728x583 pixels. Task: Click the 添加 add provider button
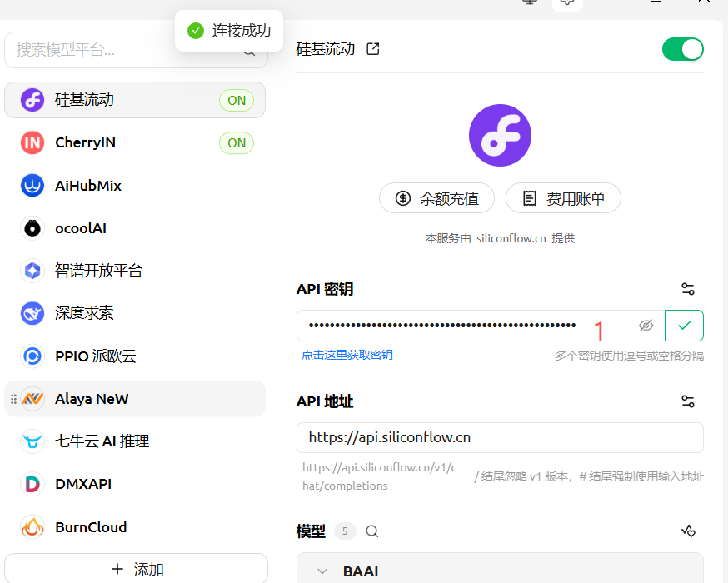(x=136, y=568)
